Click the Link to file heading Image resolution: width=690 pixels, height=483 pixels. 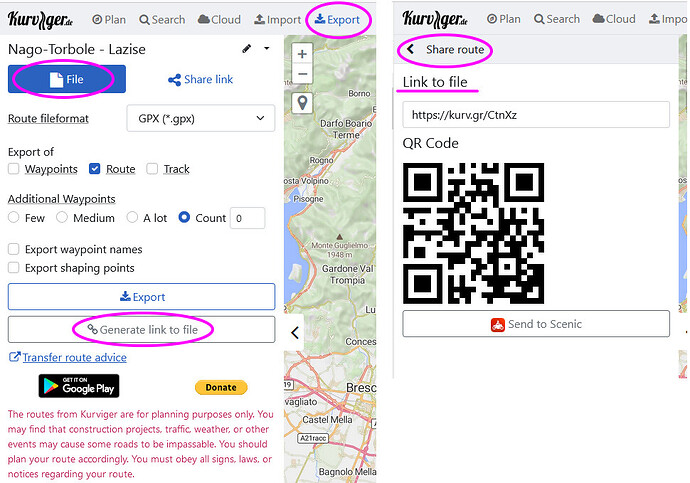[x=435, y=82]
